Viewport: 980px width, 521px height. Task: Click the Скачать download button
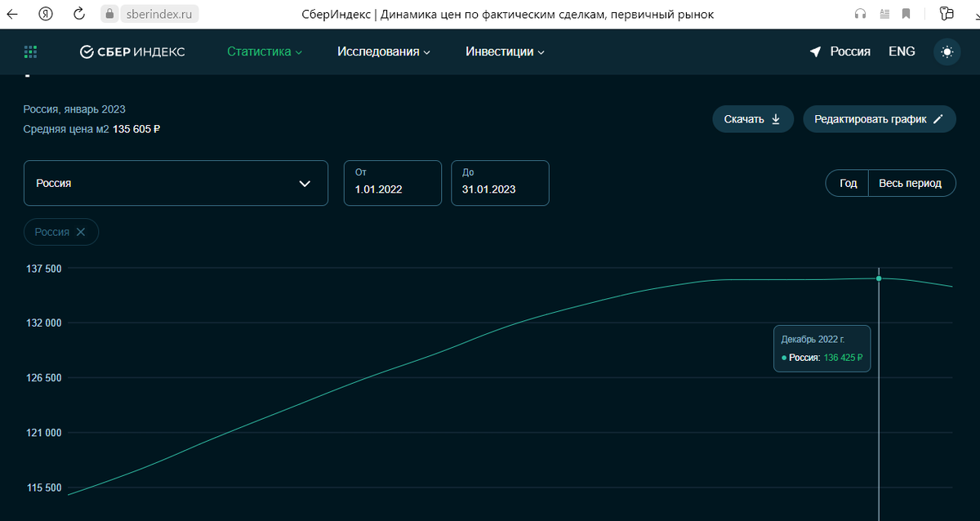(753, 119)
